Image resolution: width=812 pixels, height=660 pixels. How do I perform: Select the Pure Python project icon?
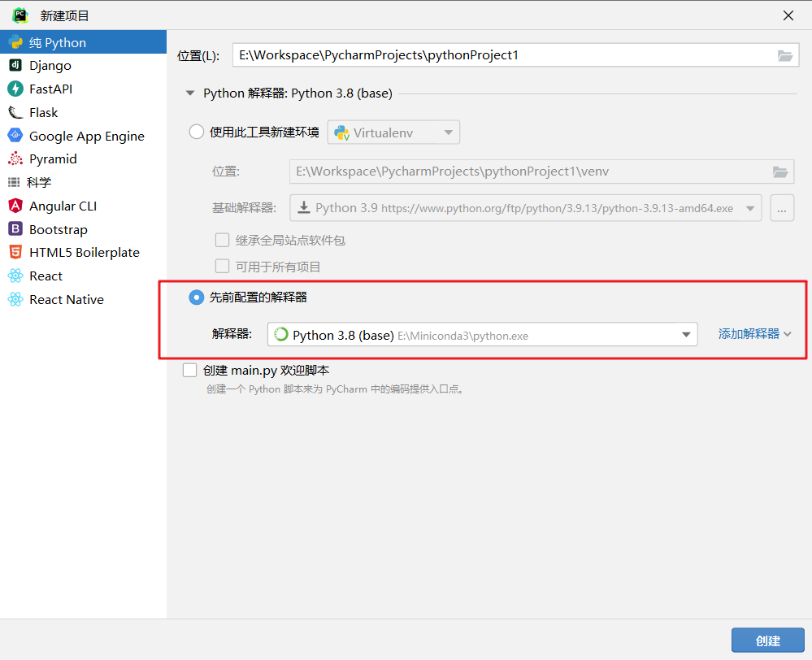tap(15, 42)
